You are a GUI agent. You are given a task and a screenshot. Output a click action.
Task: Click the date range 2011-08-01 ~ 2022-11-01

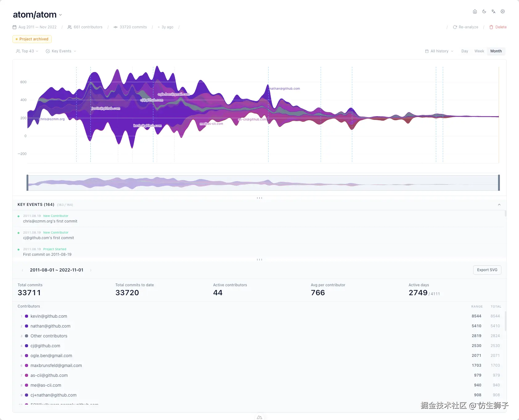56,270
